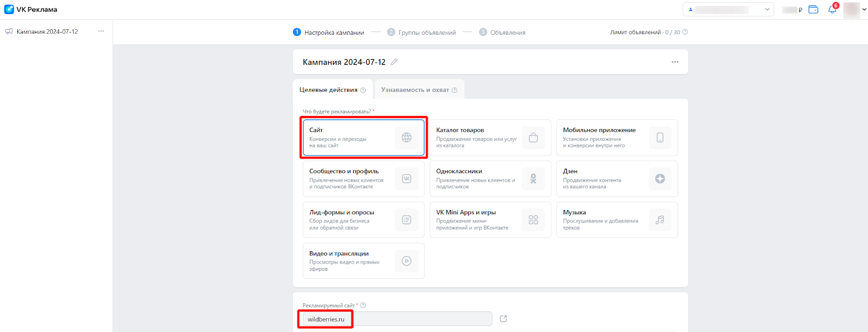This screenshot has width=868, height=332.
Task: Open advertised site link in new tab
Action: tap(503, 318)
